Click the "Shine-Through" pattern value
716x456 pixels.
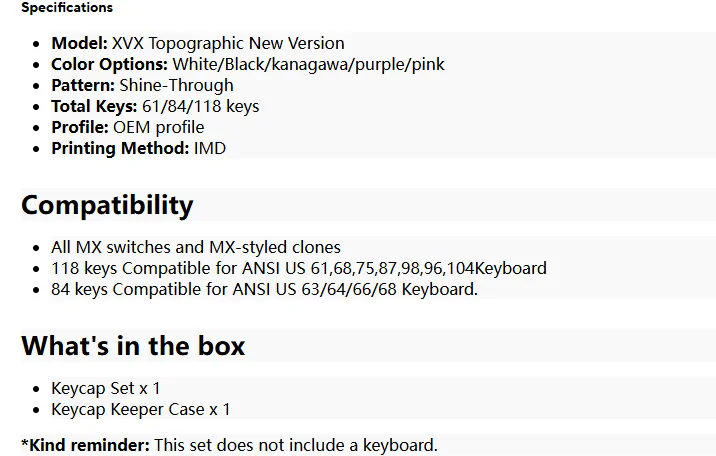[176, 85]
